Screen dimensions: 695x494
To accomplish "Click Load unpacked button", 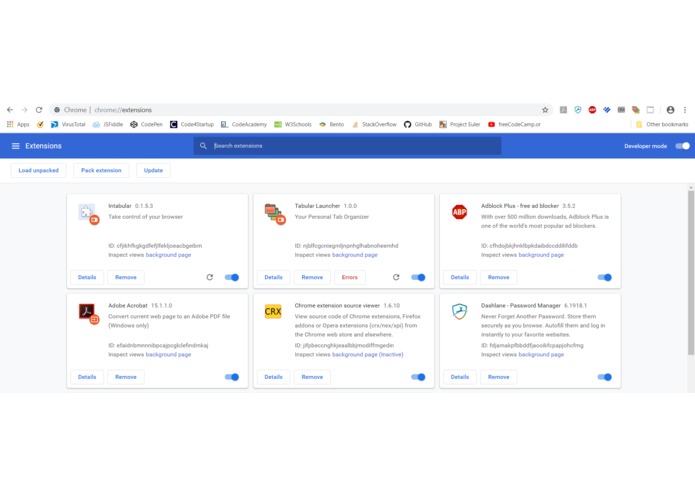I will [x=39, y=171].
